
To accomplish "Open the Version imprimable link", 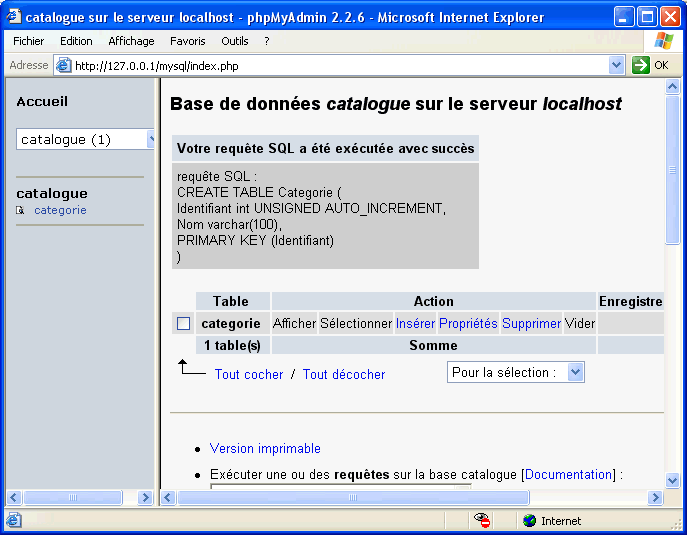I will (x=265, y=448).
